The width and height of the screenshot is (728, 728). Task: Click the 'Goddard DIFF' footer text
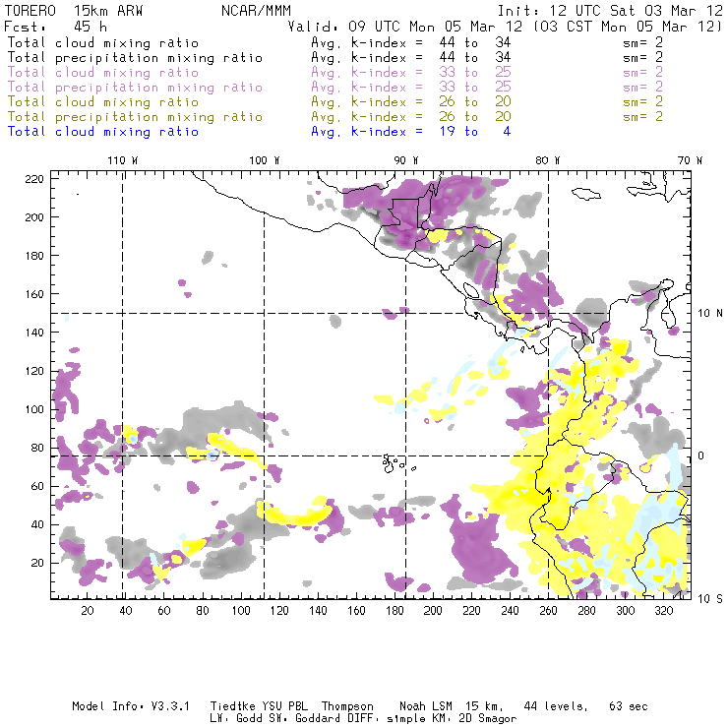pos(334,719)
